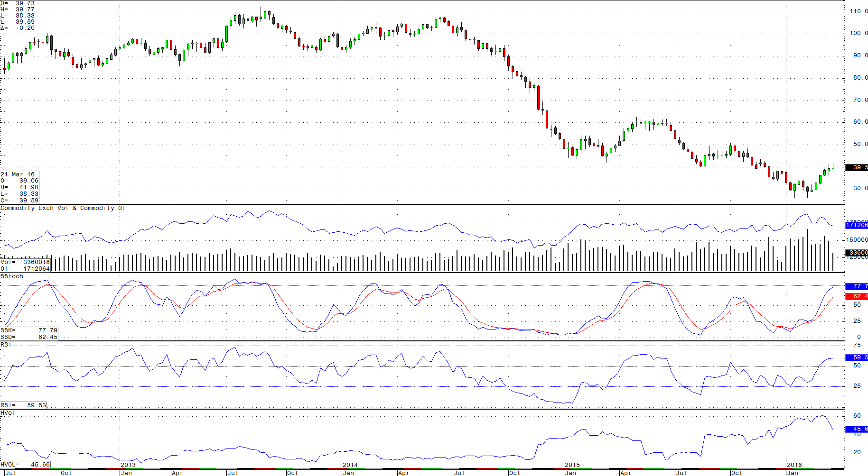
Task: Click the C= 39.59 close value
Action: 19,201
